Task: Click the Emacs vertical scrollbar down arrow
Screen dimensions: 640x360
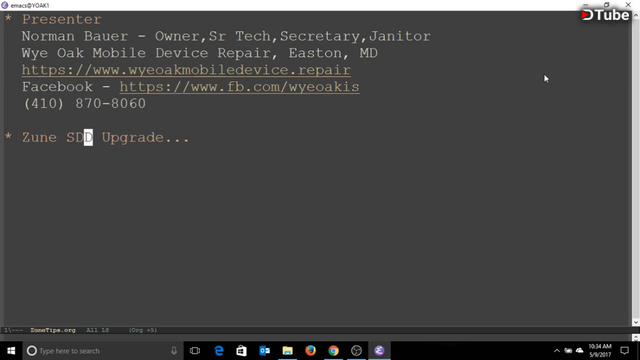Action: click(636, 322)
